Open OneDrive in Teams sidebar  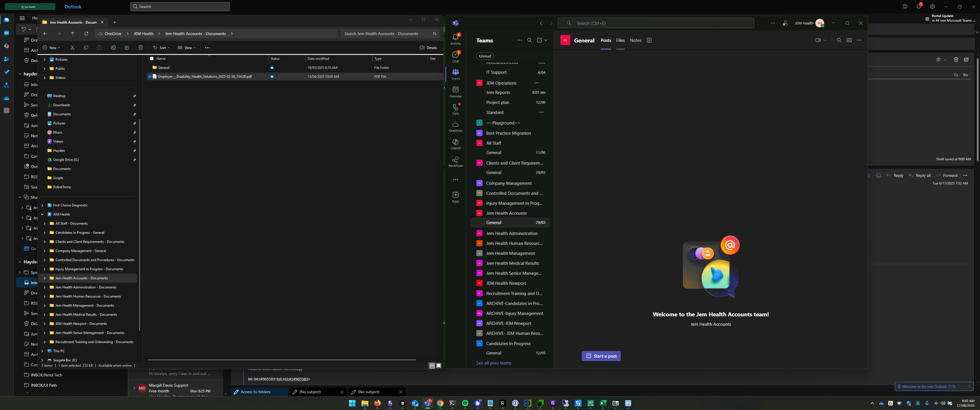click(x=455, y=127)
